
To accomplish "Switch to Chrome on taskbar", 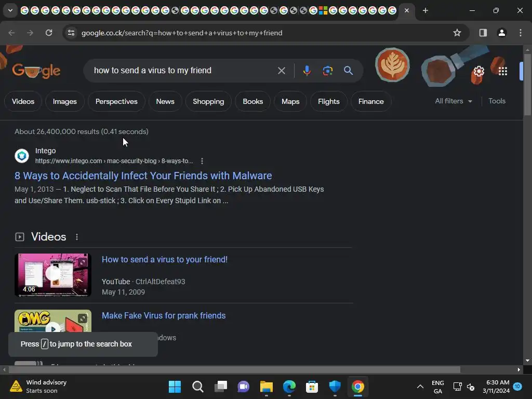I will pos(357,387).
